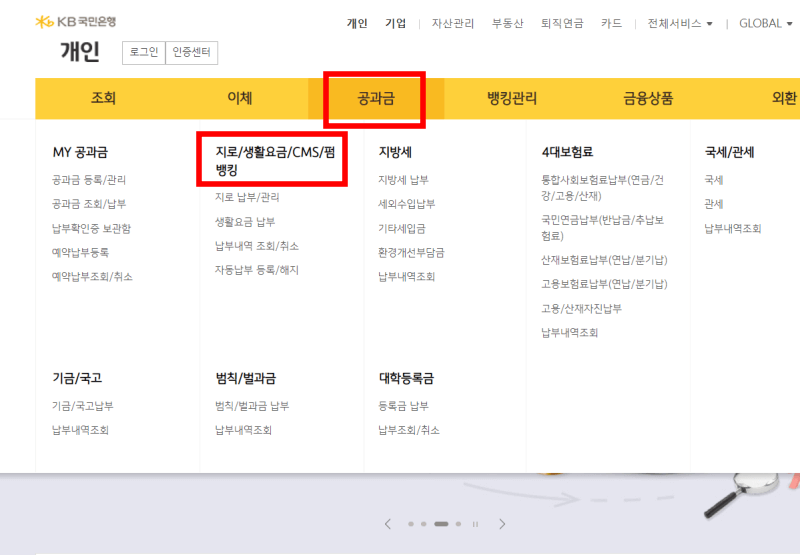
Task: Open 기타세입금
Action: click(402, 228)
